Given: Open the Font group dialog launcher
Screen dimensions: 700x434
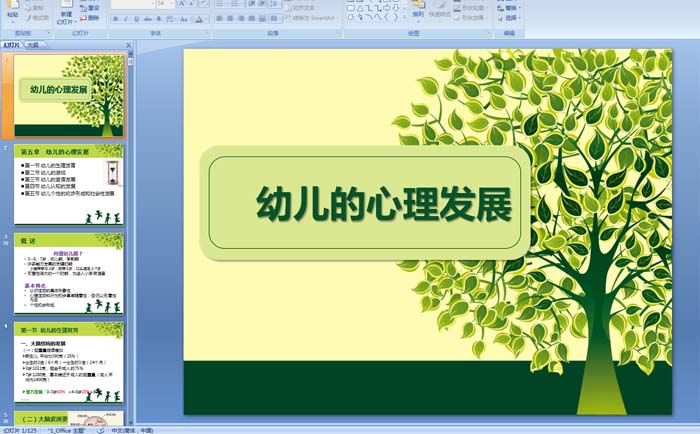Looking at the screenshot, I should click(x=207, y=33).
